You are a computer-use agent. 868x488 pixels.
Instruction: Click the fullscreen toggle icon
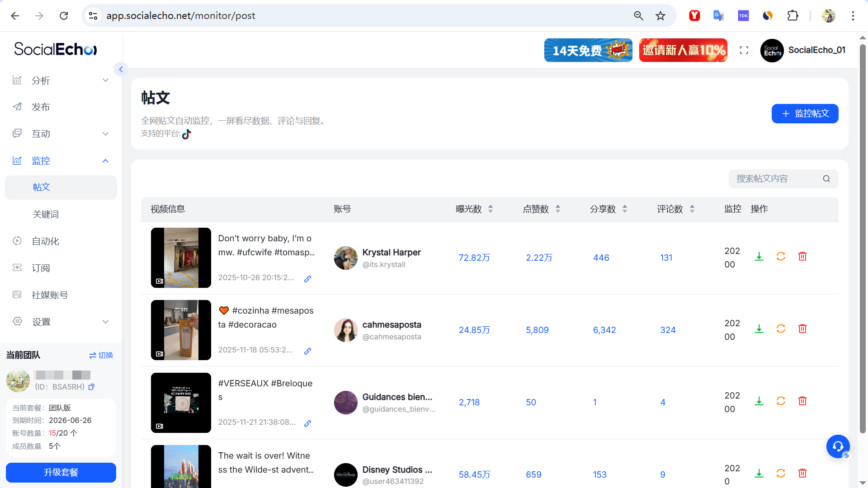click(x=744, y=50)
